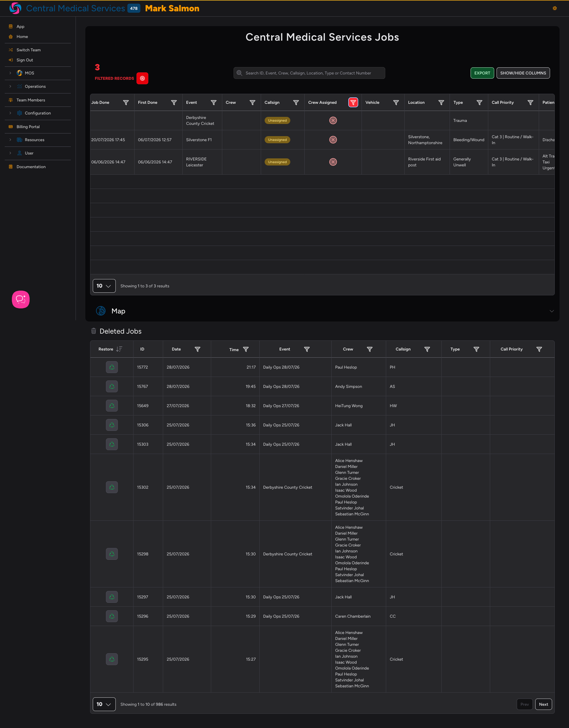The image size is (569, 728).
Task: Restore deleted job 15296
Action: point(112,616)
